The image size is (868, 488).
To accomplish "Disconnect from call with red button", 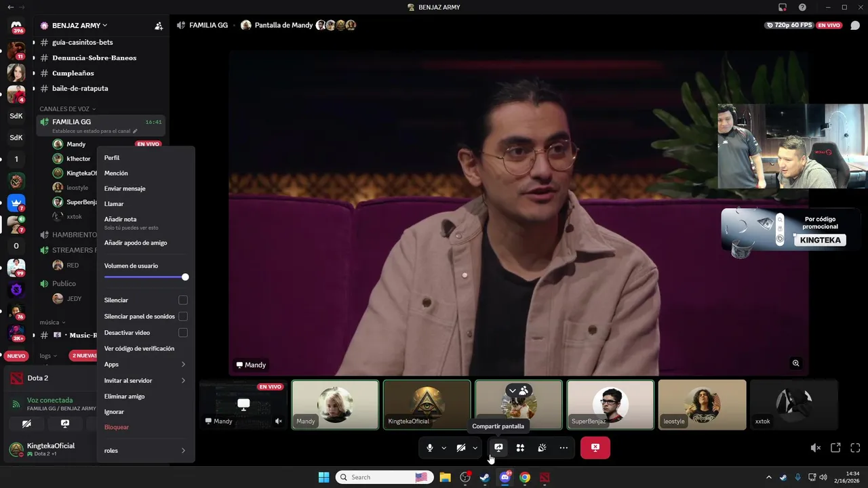I will (x=595, y=447).
